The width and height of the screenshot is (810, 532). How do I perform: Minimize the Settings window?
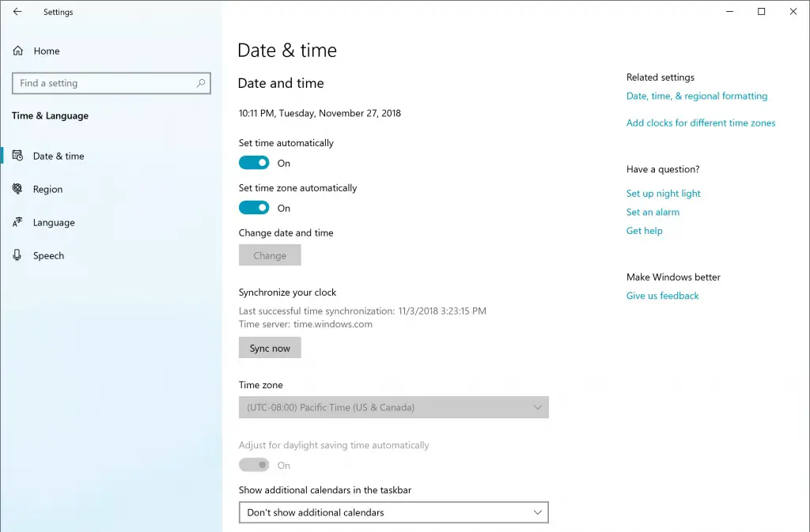pyautogui.click(x=729, y=11)
